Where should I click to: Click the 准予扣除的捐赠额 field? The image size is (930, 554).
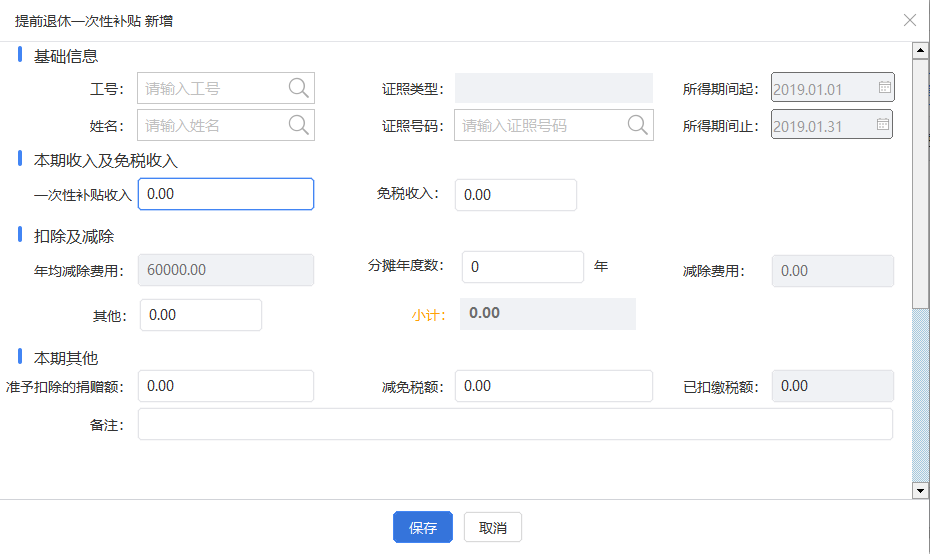click(226, 386)
